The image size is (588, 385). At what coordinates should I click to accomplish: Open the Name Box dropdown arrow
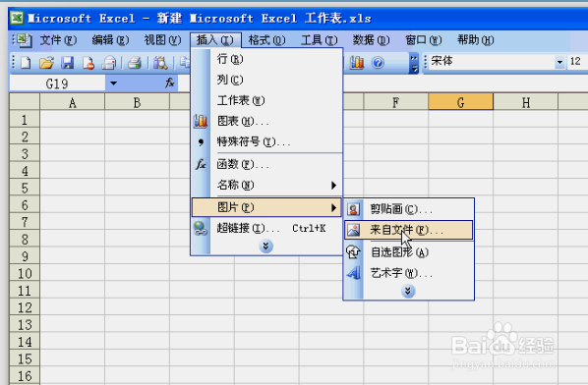pos(113,83)
